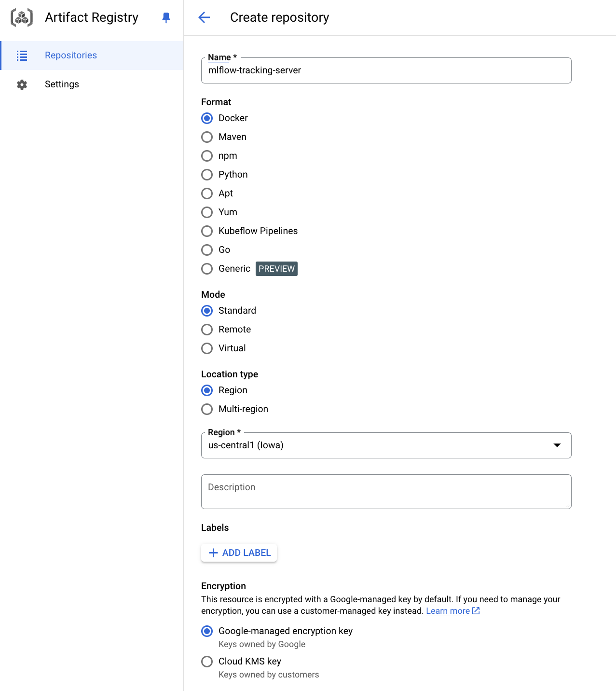The width and height of the screenshot is (616, 691).
Task: Click the pin icon beside Artifact Registry
Action: click(166, 18)
